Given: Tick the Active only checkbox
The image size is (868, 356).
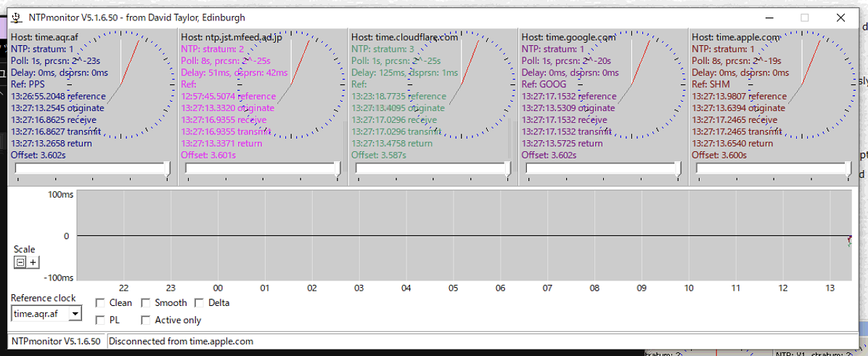Looking at the screenshot, I should (146, 320).
